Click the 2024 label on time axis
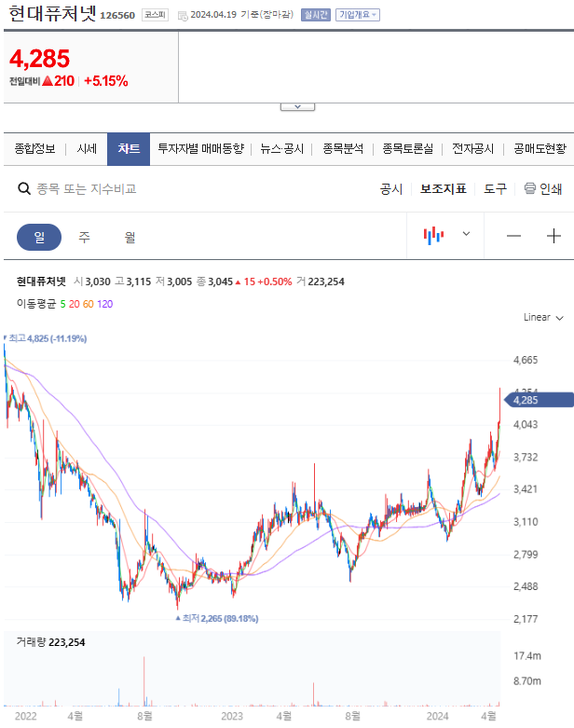 438,716
